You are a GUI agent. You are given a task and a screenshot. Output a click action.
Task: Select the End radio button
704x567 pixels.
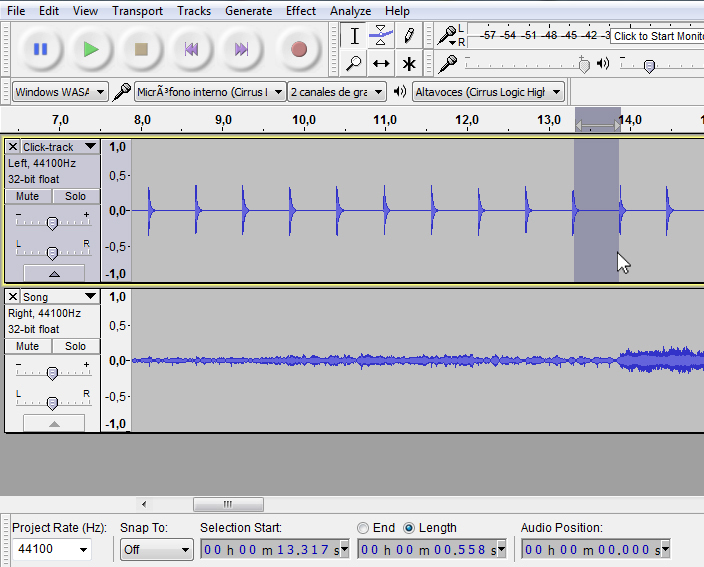click(363, 528)
